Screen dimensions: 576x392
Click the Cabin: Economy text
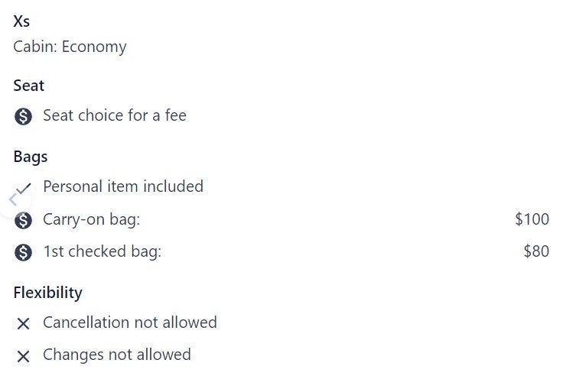pyautogui.click(x=70, y=47)
